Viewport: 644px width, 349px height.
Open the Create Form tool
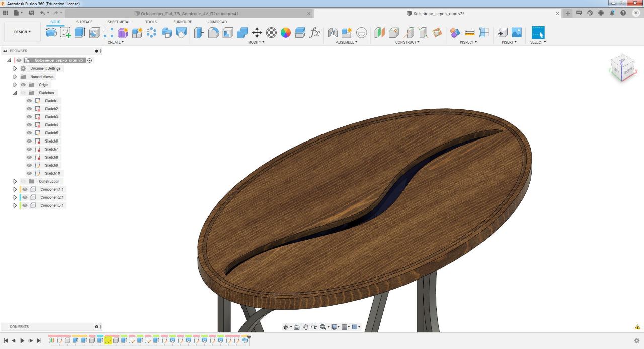(123, 33)
